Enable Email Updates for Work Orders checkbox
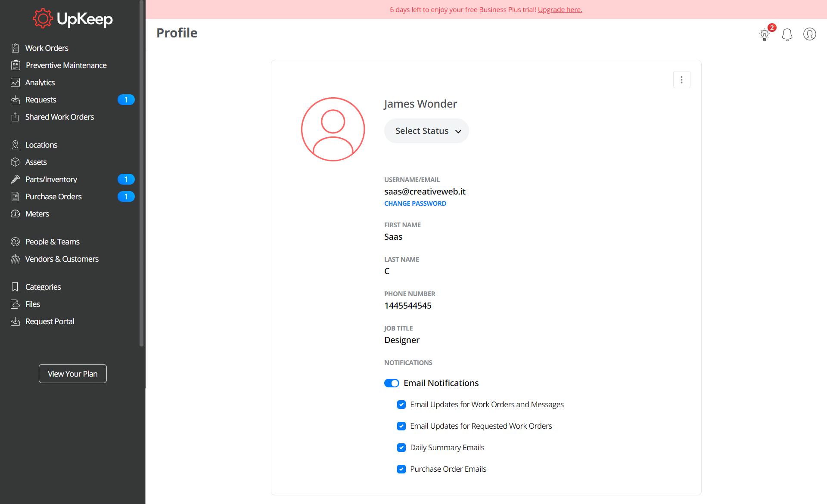827x504 pixels. click(402, 404)
